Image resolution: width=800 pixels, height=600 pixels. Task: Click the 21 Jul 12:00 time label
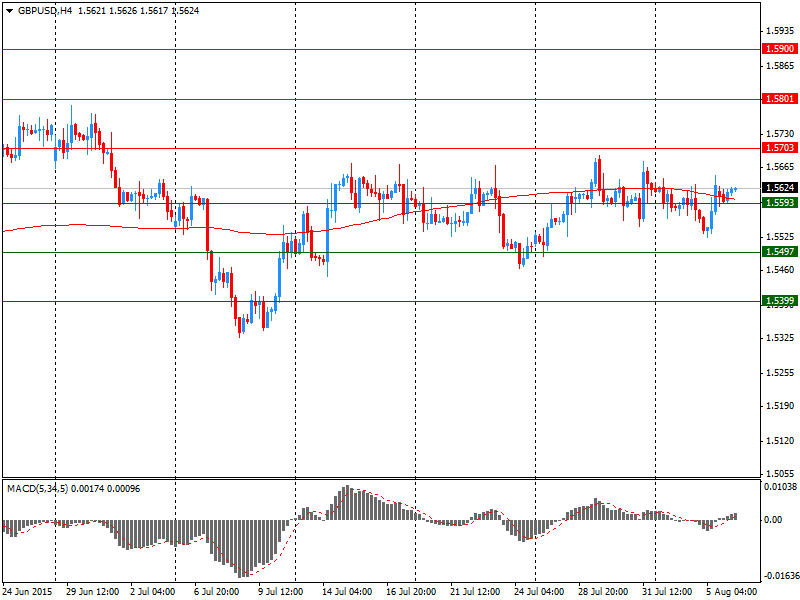[x=475, y=592]
